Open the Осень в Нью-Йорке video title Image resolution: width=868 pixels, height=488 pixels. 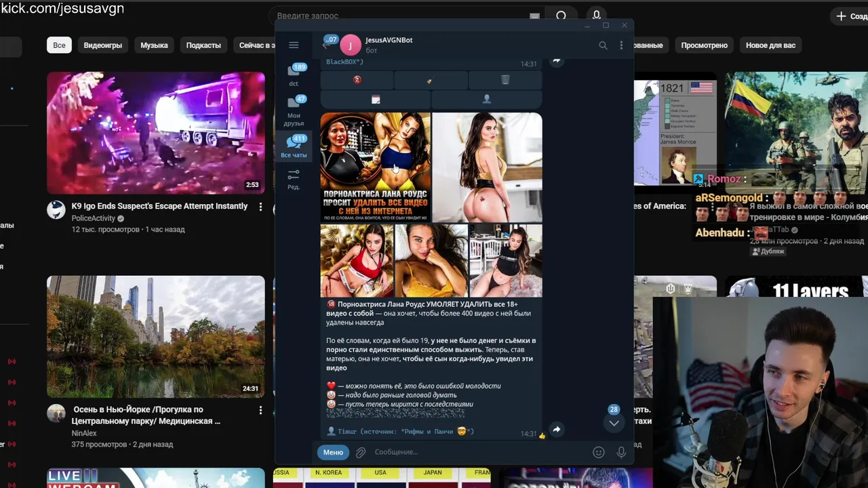[146, 415]
